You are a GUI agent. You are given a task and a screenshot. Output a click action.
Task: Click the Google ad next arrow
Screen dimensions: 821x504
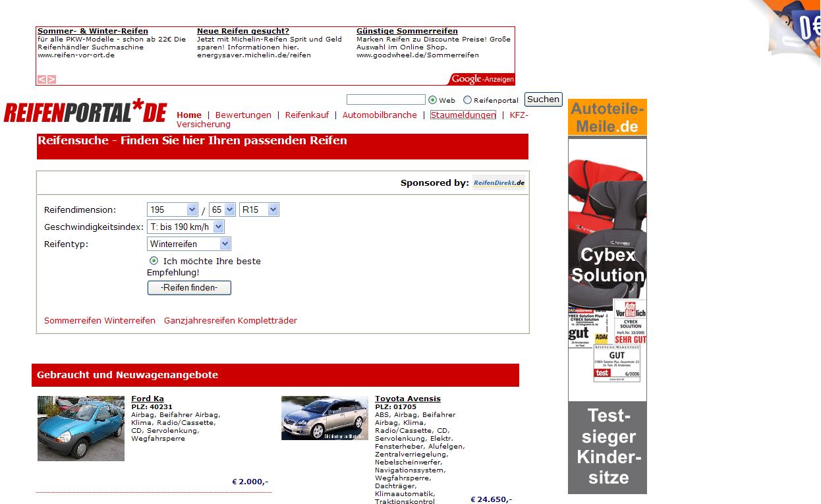[x=51, y=79]
